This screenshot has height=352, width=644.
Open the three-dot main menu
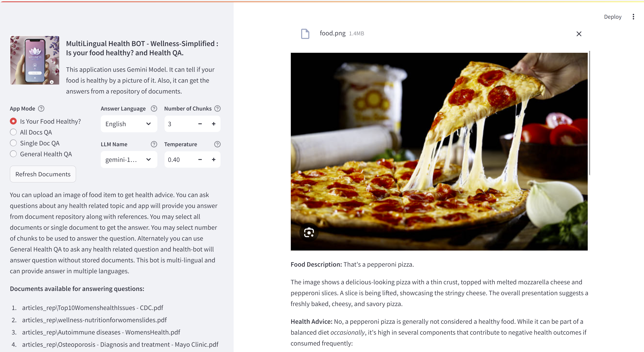(x=633, y=17)
